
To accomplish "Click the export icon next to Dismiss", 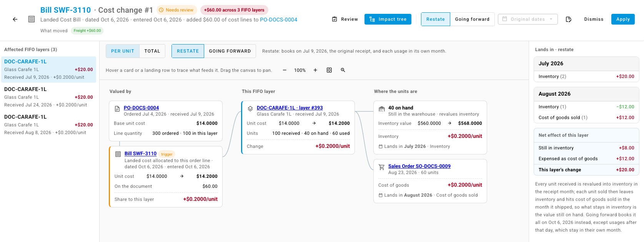I will [569, 19].
